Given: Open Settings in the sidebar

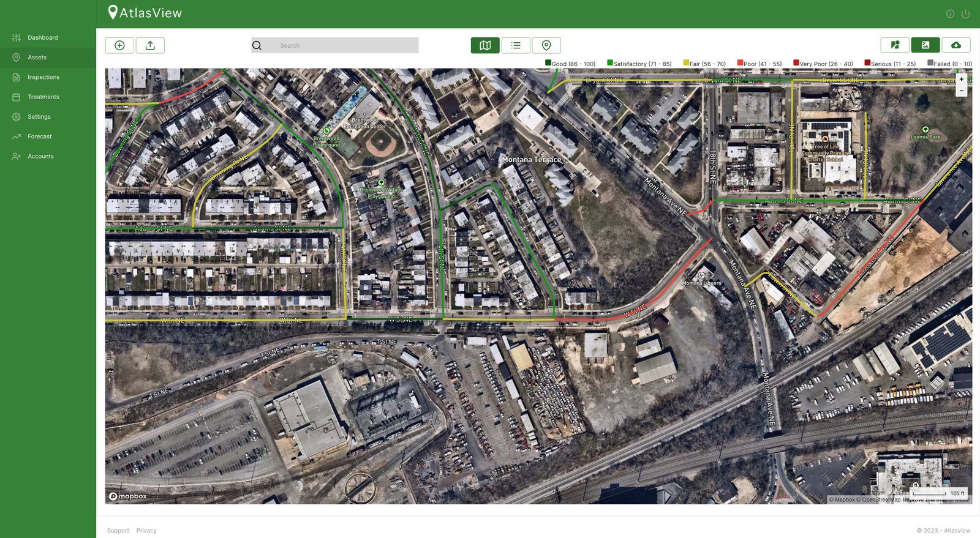Looking at the screenshot, I should coord(48,117).
